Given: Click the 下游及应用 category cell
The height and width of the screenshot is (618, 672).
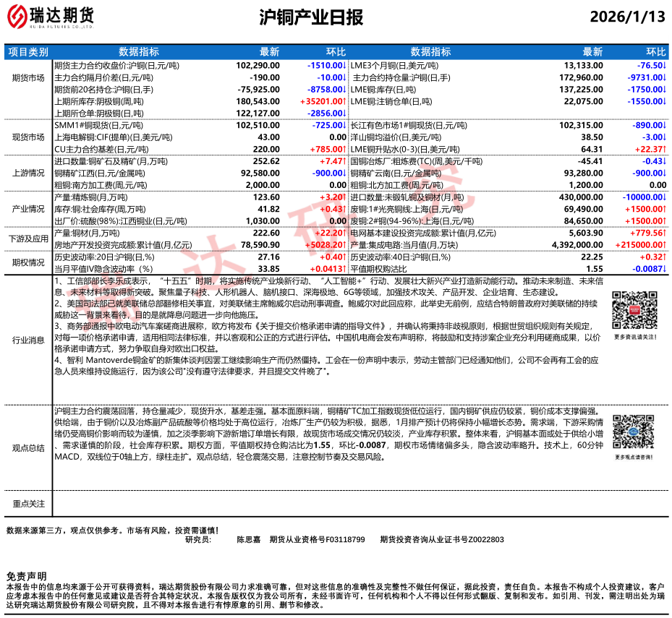Looking at the screenshot, I should [x=28, y=239].
